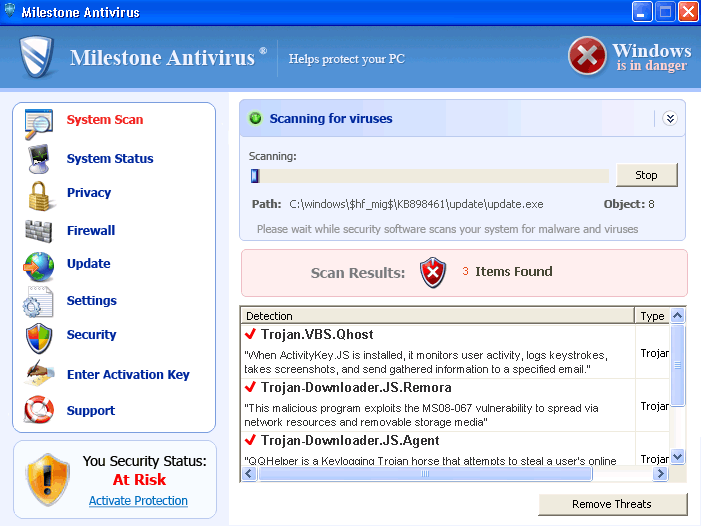Click the Security shield icon
Image resolution: width=701 pixels, height=526 pixels.
pos(38,336)
